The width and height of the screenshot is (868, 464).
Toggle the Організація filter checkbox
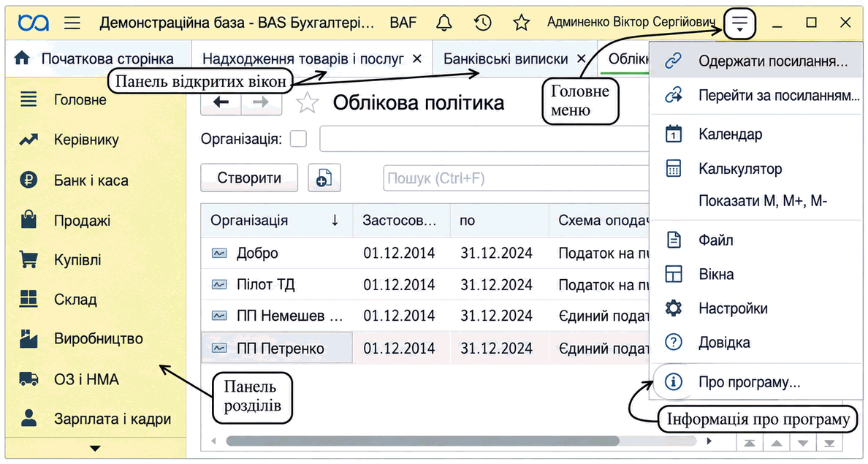[x=298, y=139]
